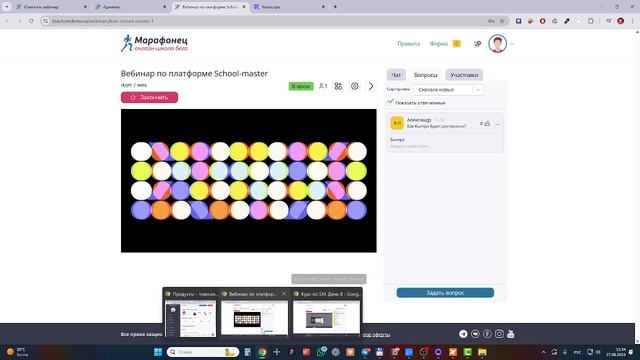Switch to the Вопросы tab
The width and height of the screenshot is (640, 360).
(425, 75)
